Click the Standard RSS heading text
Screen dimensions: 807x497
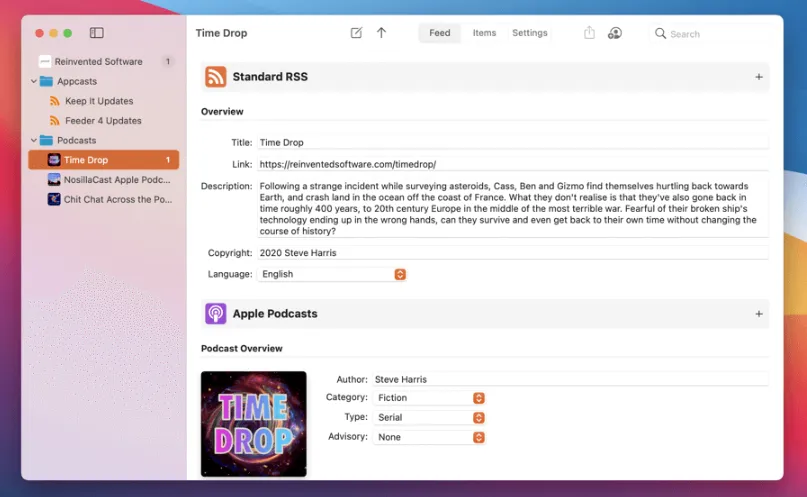[270, 77]
